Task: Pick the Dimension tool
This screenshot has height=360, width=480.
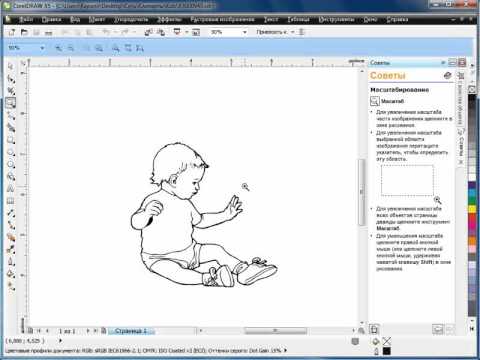Action: pos(11,213)
